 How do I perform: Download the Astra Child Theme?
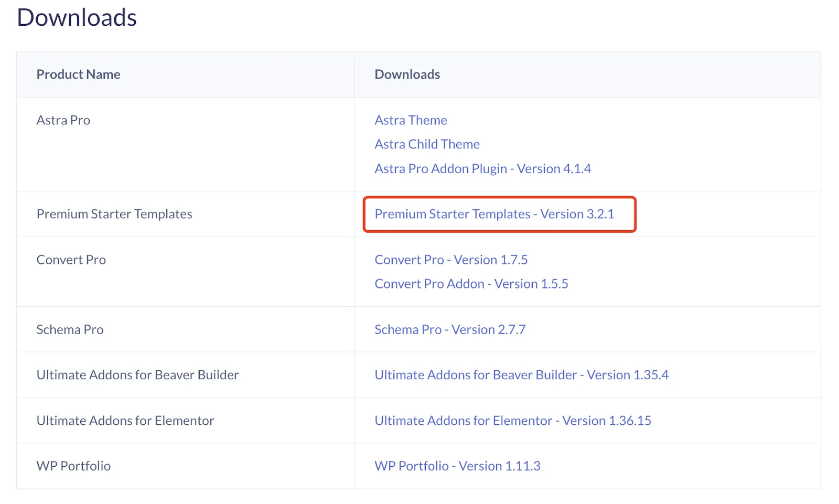(x=427, y=144)
